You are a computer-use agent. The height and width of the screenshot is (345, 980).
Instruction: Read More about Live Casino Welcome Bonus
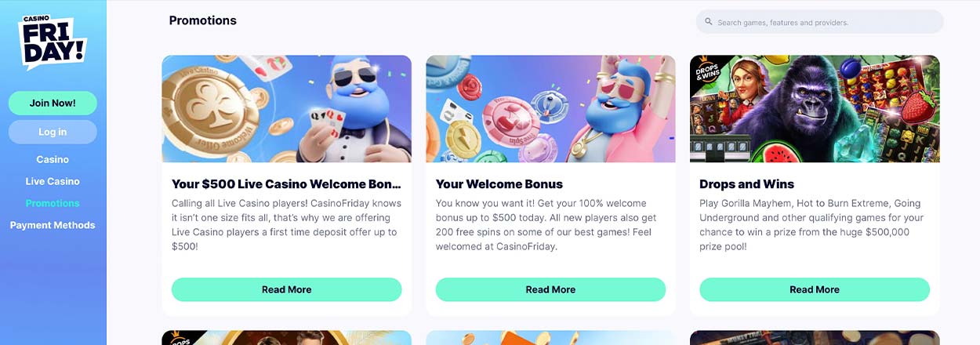(x=287, y=289)
